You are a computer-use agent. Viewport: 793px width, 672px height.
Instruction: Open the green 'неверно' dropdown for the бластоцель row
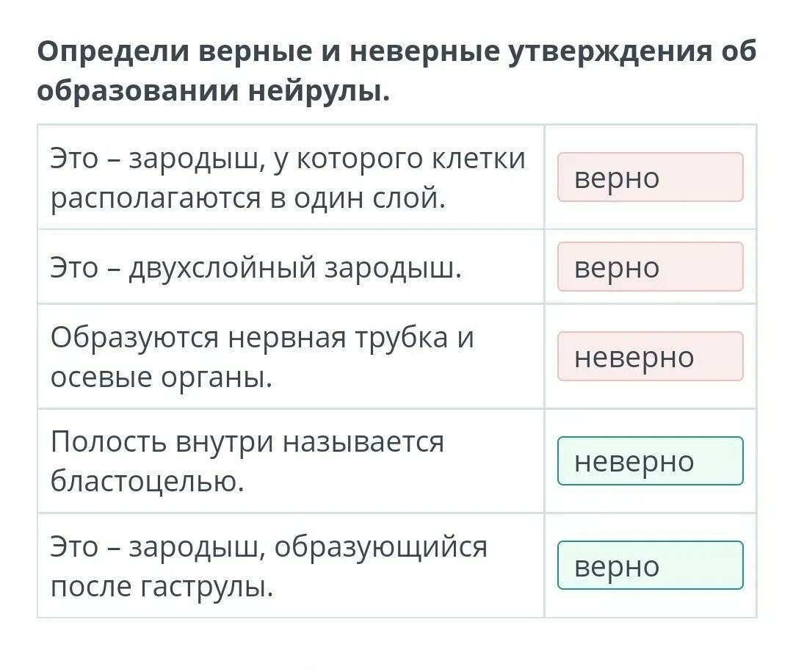(x=651, y=461)
